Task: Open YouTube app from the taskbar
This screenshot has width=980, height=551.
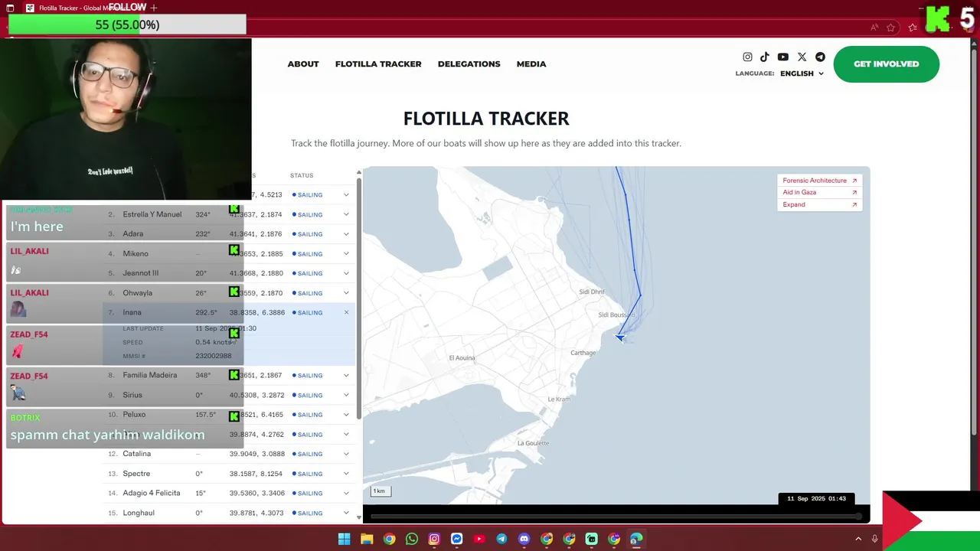Action: [x=479, y=539]
